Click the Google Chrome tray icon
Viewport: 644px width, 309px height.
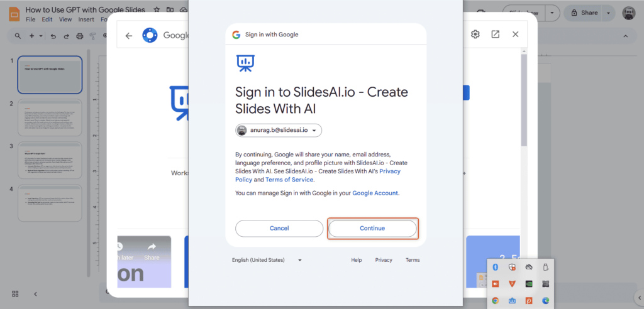496,301
